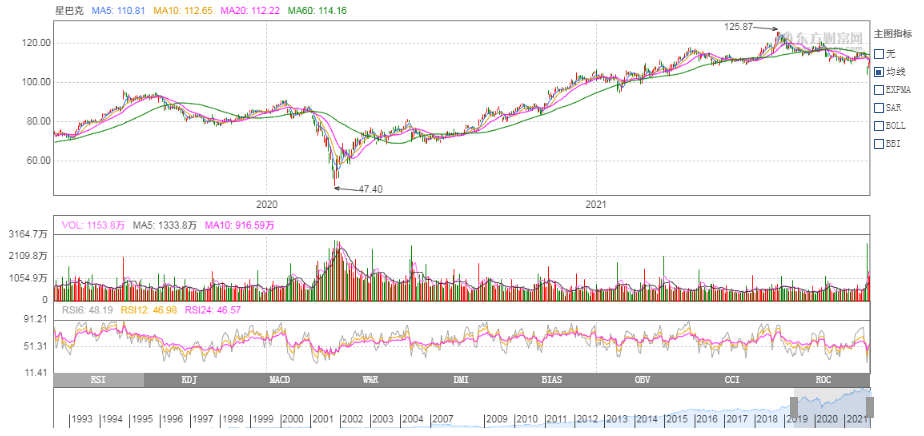Grab the right handle of timeline range
This screenshot has height=436, width=924.
click(x=870, y=407)
